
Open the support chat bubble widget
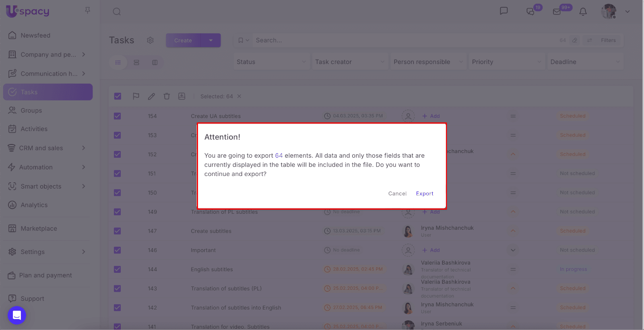click(17, 315)
